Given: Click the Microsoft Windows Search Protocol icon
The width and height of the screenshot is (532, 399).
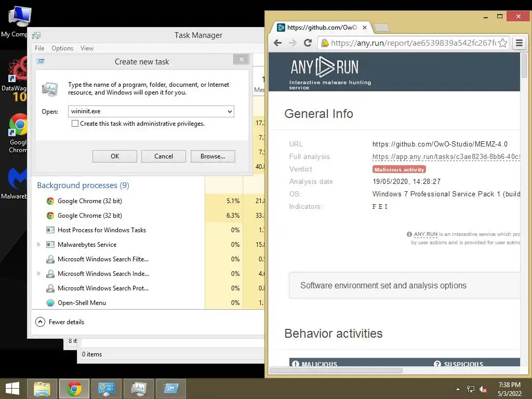Looking at the screenshot, I should coord(50,288).
